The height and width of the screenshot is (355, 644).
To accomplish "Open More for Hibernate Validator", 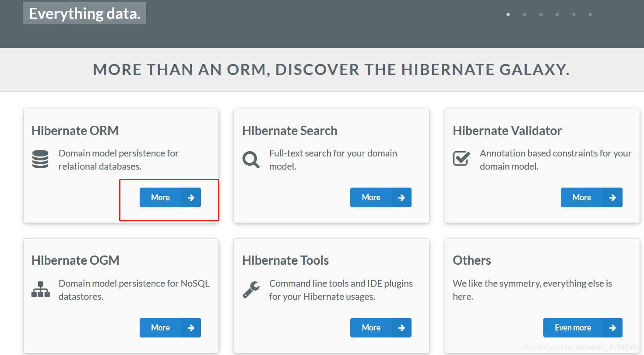I will point(591,198).
